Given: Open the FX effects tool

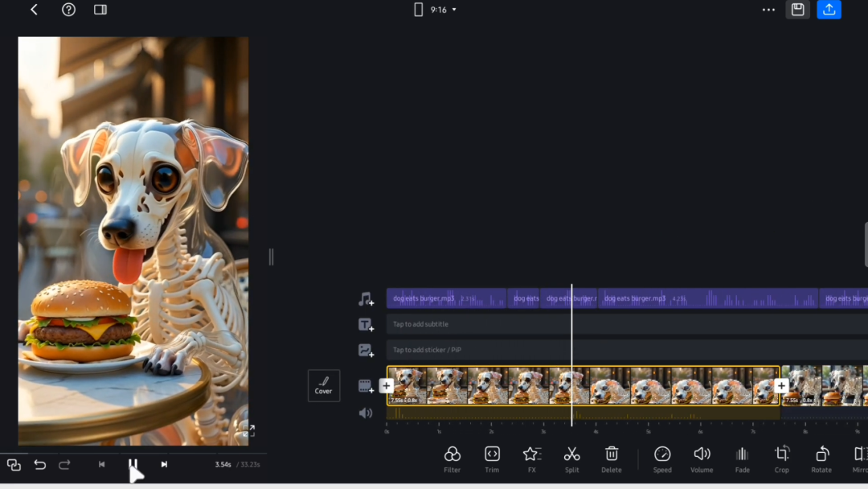Looking at the screenshot, I should [531, 458].
